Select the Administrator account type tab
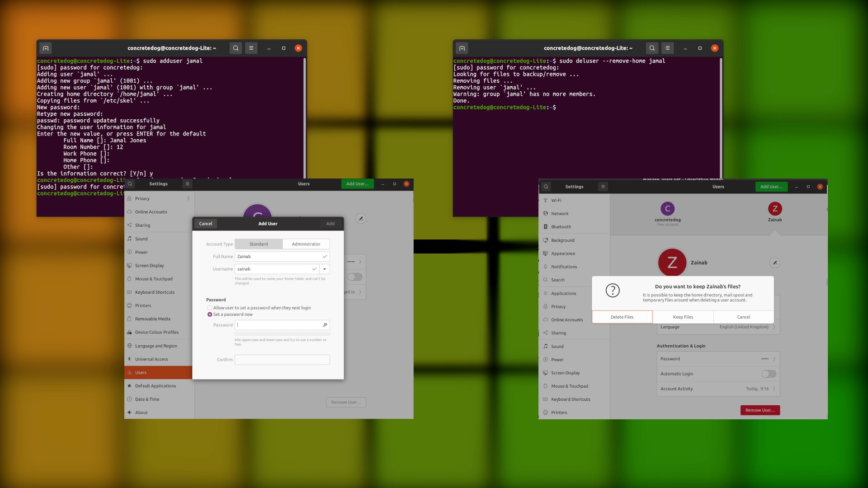This screenshot has width=868, height=488. click(x=306, y=244)
